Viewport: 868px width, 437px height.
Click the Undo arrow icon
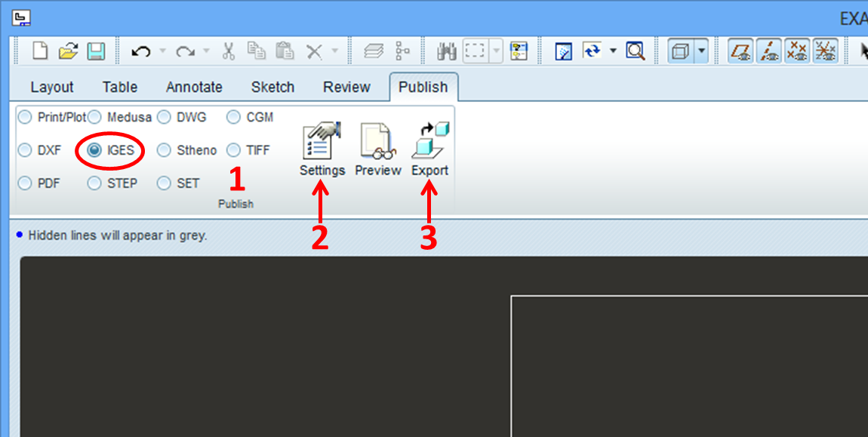pyautogui.click(x=140, y=51)
